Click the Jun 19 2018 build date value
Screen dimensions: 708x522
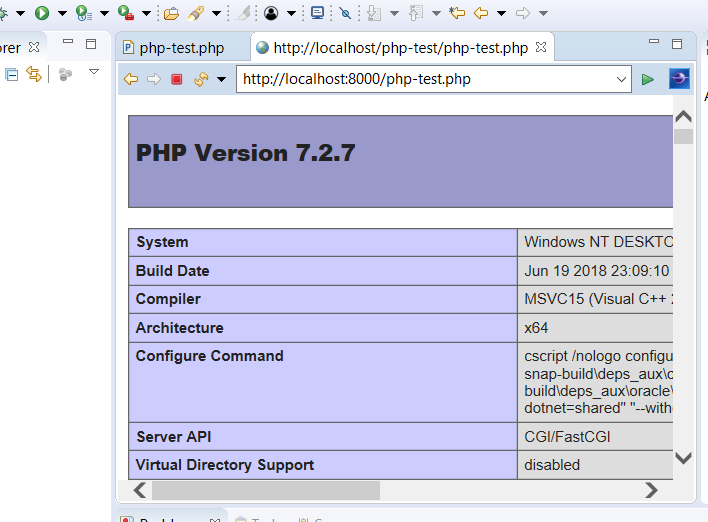pyautogui.click(x=596, y=271)
